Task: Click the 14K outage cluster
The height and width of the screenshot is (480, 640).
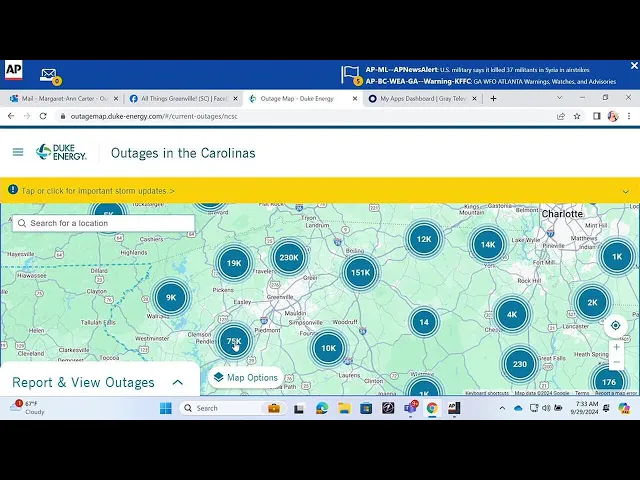Action: 488,244
